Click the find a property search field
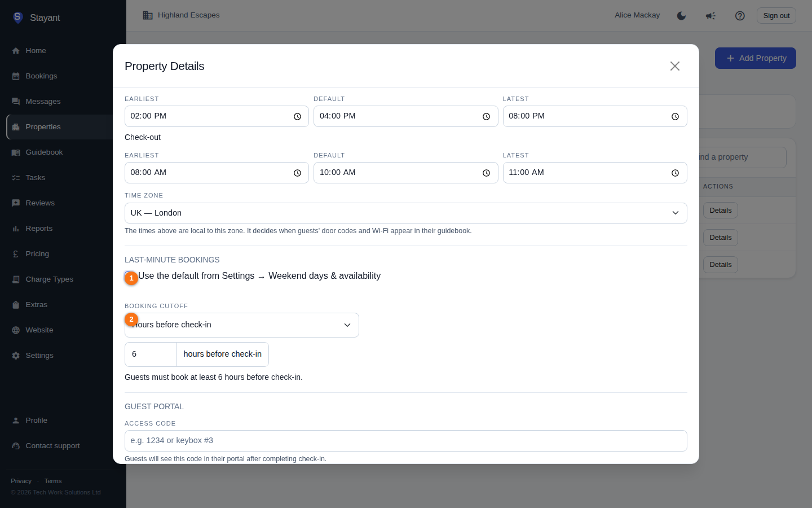This screenshot has height=508, width=812. pyautogui.click(x=743, y=157)
